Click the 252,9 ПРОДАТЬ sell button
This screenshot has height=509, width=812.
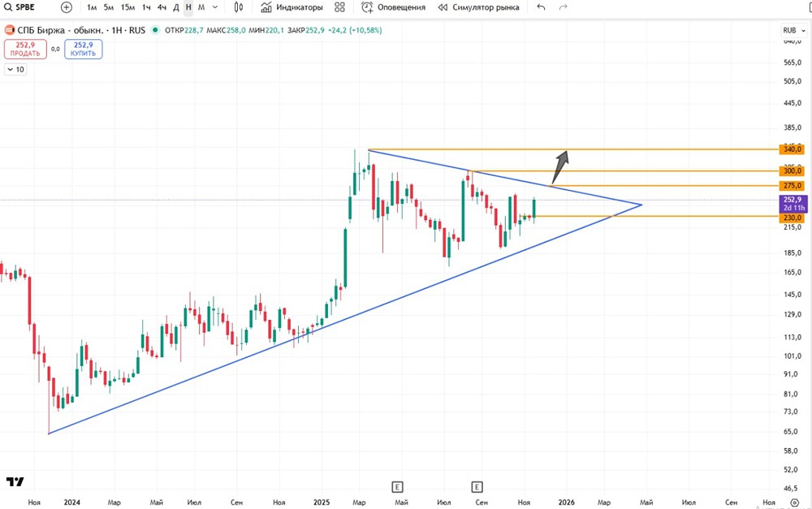coord(25,50)
